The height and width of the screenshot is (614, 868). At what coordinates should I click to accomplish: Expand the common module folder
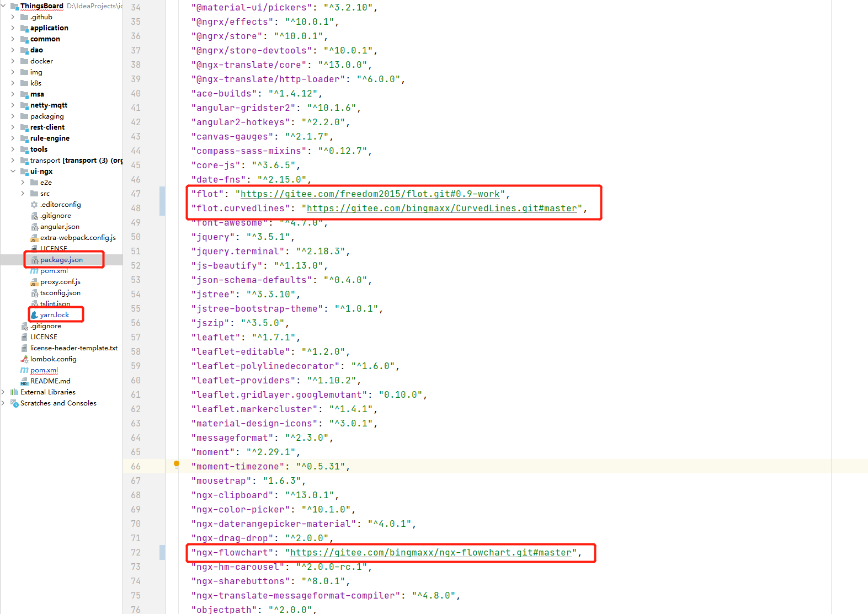click(x=13, y=39)
